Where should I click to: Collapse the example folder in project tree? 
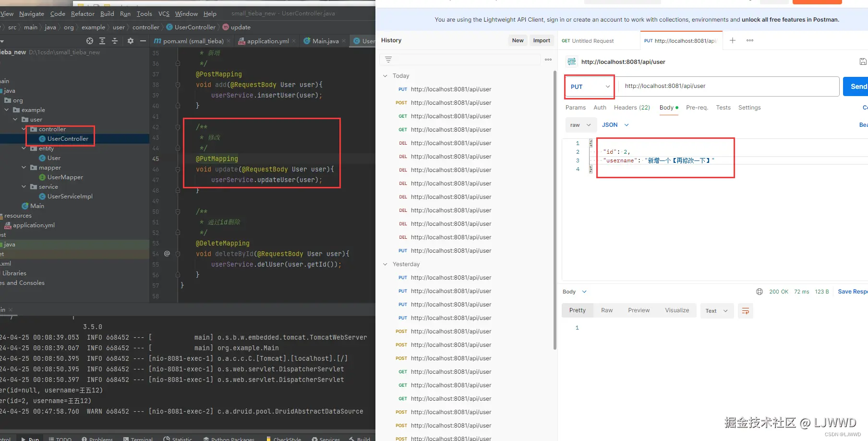[7, 110]
